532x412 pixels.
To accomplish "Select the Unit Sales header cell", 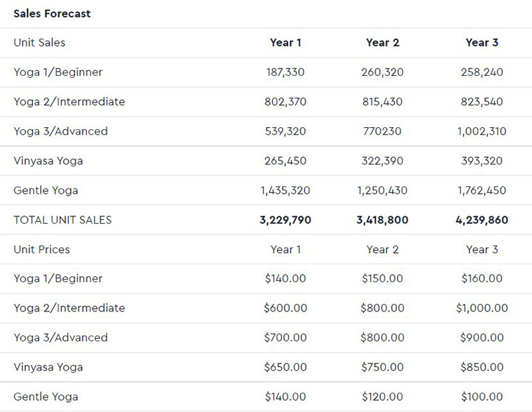I will (39, 43).
